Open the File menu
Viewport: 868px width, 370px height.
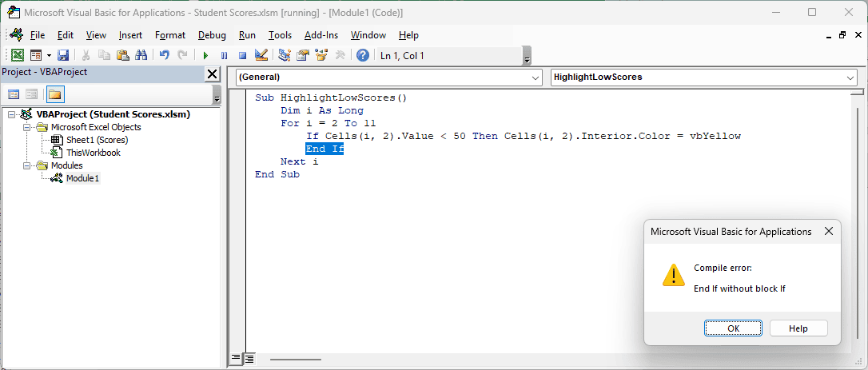[x=38, y=35]
